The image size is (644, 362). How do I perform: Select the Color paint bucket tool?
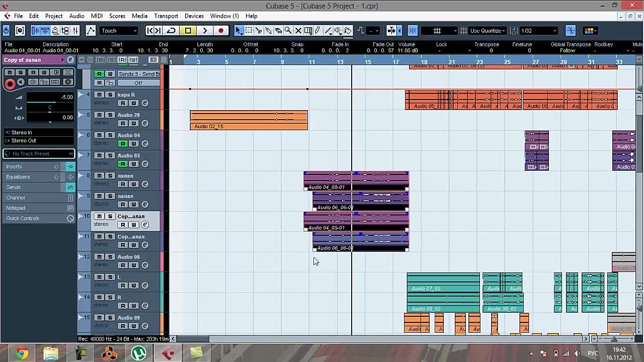coord(348,31)
